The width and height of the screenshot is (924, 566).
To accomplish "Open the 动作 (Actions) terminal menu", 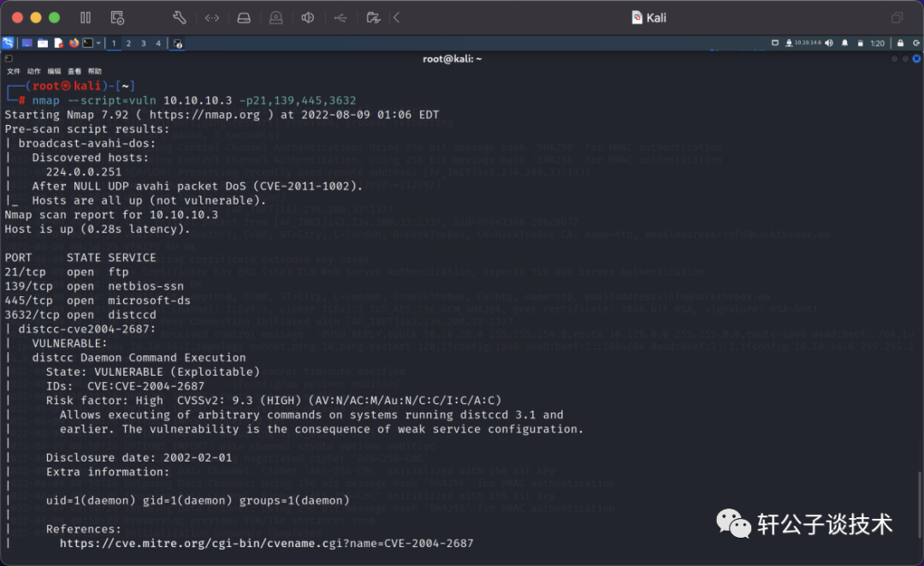I will pyautogui.click(x=33, y=71).
